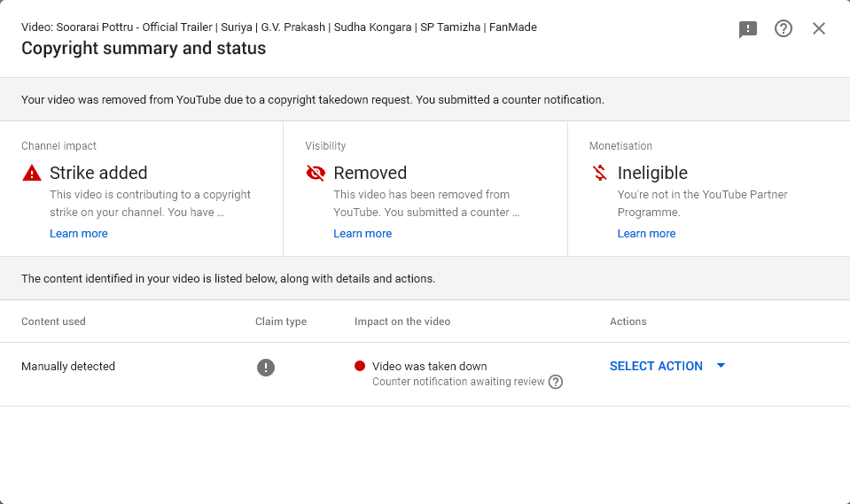Click the claim type exclamation icon

pyautogui.click(x=266, y=368)
